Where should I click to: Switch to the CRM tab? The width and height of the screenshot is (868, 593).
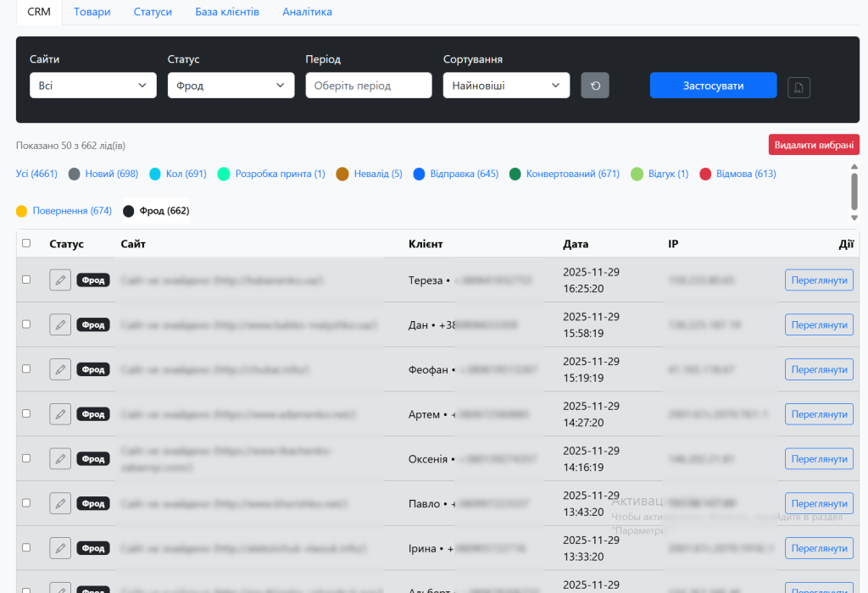[39, 12]
